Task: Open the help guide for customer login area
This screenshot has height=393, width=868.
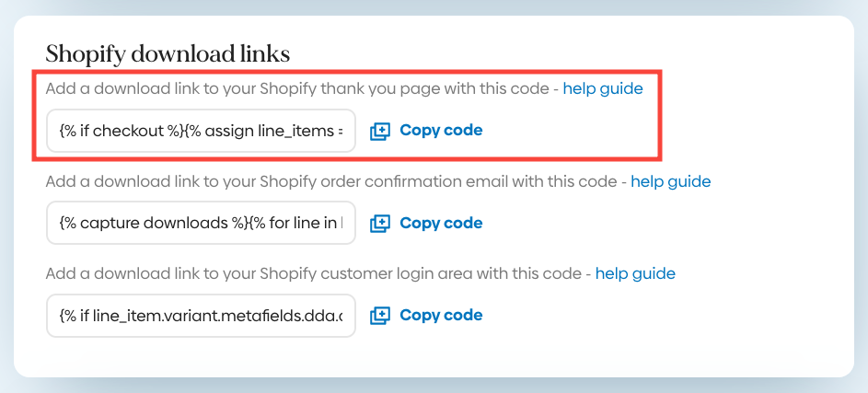Action: [635, 273]
